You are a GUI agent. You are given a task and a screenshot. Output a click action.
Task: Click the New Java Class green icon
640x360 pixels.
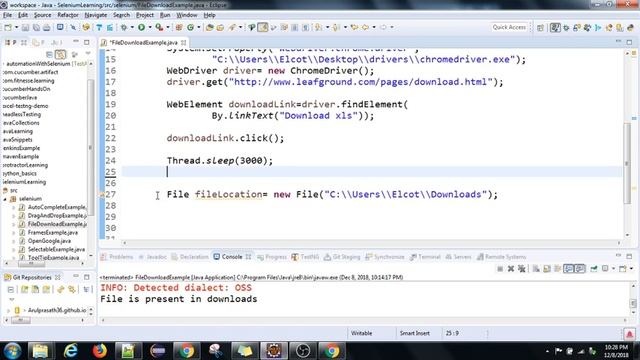[x=191, y=27]
